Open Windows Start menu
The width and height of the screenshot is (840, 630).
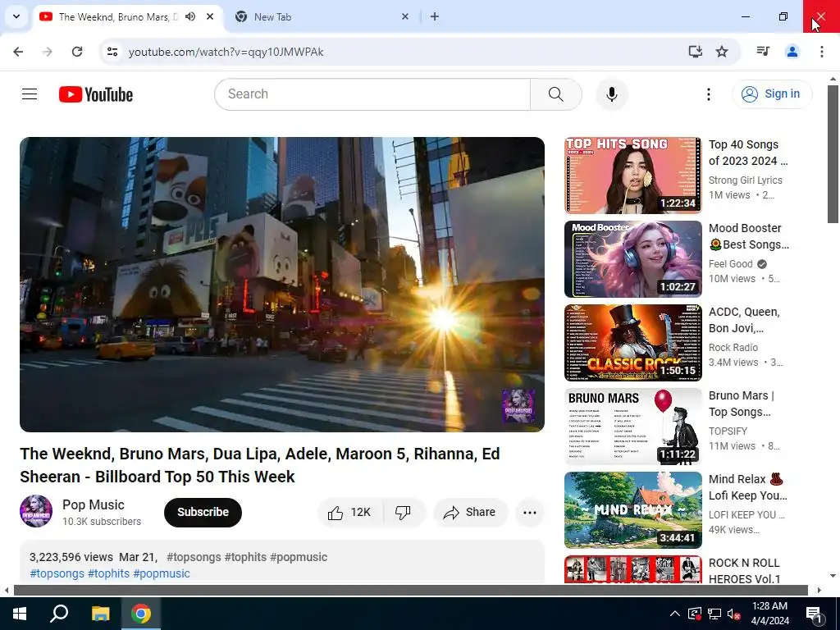(20, 614)
